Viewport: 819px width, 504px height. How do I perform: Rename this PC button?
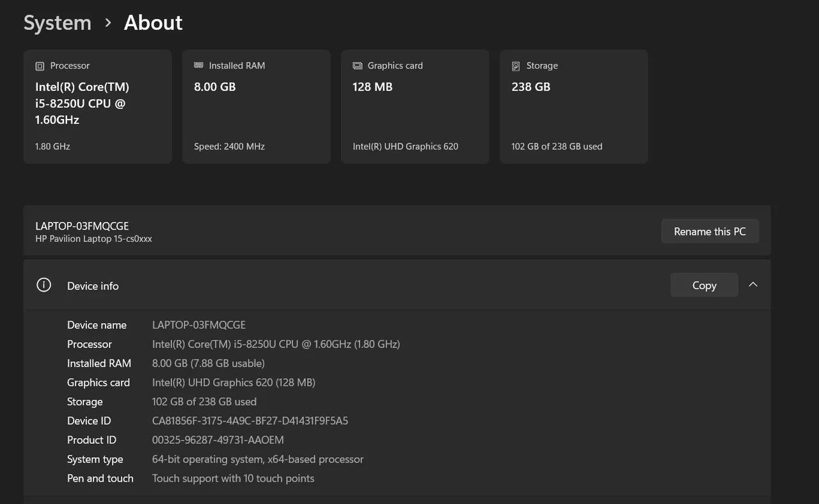click(x=710, y=232)
